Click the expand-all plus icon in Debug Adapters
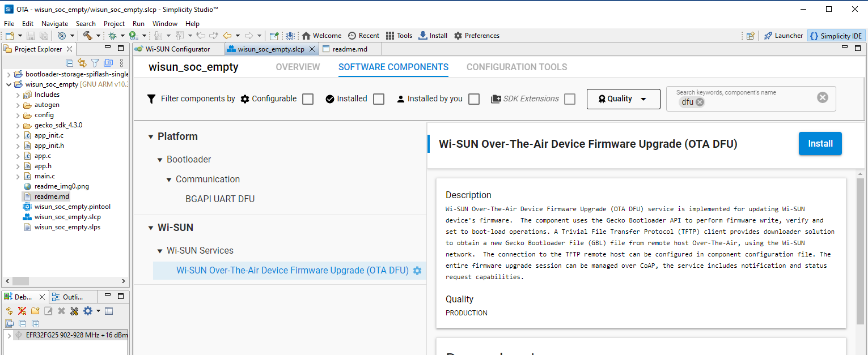This screenshot has width=868, height=355. point(35,324)
